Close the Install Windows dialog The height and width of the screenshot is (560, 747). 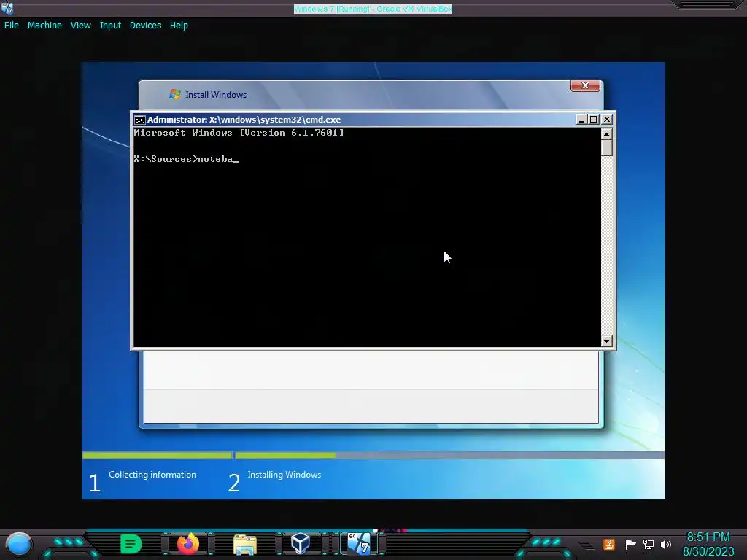click(x=585, y=86)
